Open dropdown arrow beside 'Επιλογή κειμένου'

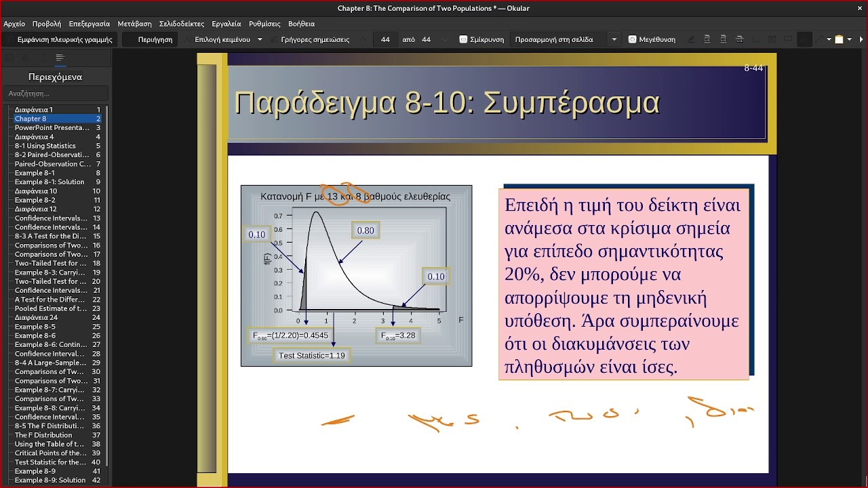click(x=259, y=39)
